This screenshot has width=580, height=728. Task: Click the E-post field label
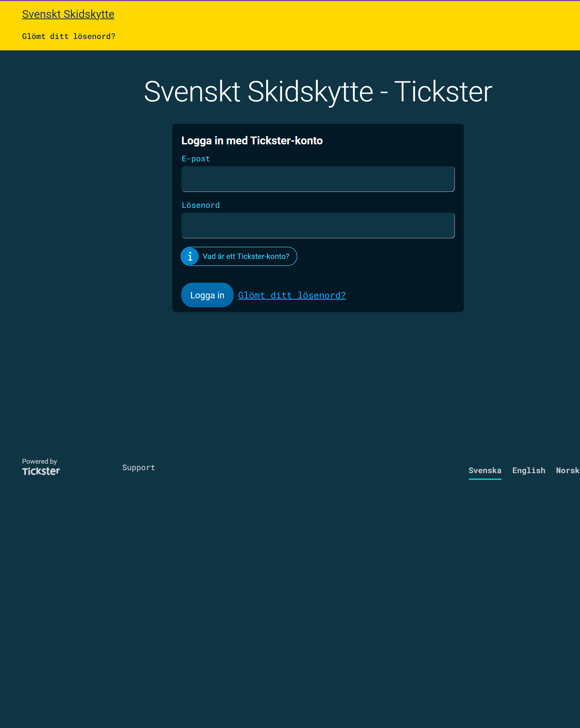coord(196,159)
